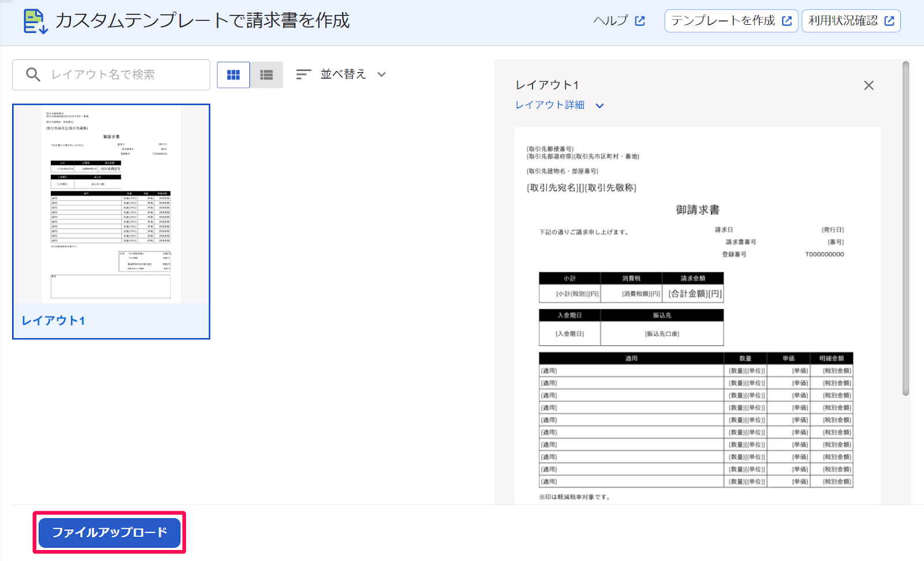Click the 請求書番号 label in preview
Screen dimensions: 924x561
coord(741,242)
